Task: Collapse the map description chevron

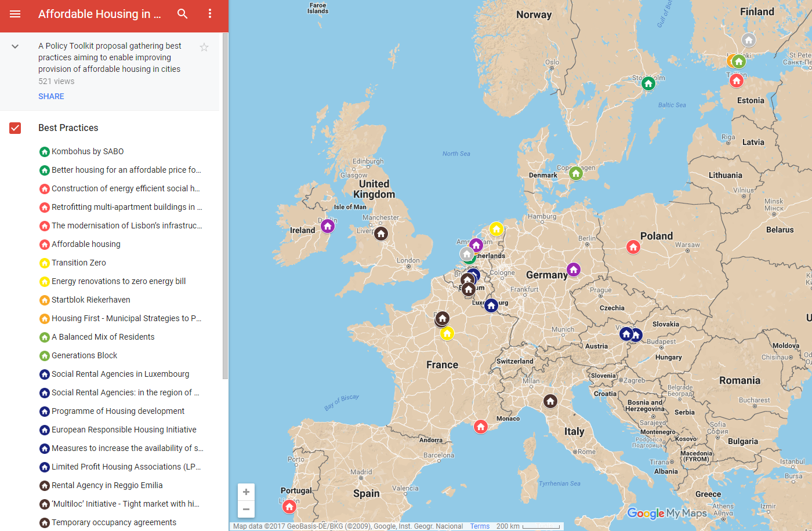Action: (x=15, y=46)
